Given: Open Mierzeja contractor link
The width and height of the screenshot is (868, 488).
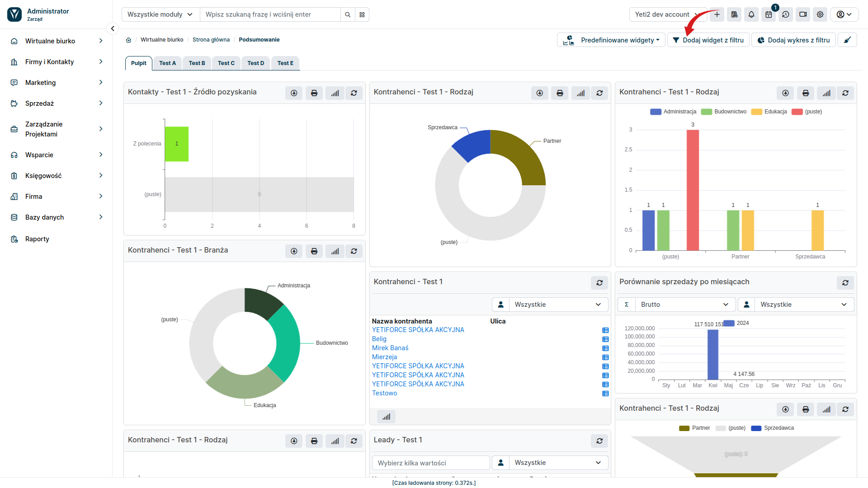Looking at the screenshot, I should tap(384, 357).
